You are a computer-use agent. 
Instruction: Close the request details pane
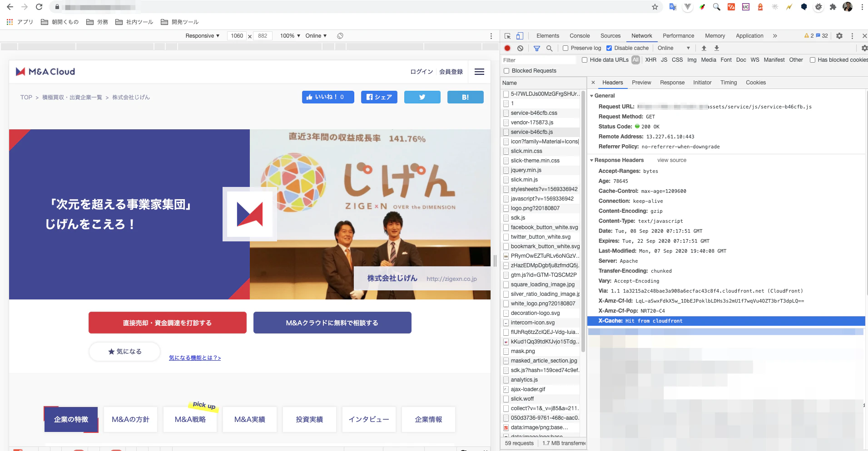coord(593,83)
